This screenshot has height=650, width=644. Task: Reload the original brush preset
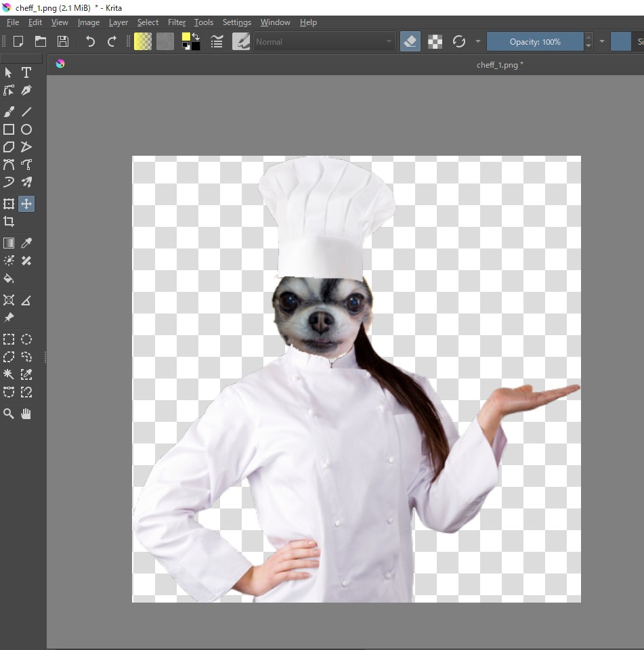click(459, 41)
